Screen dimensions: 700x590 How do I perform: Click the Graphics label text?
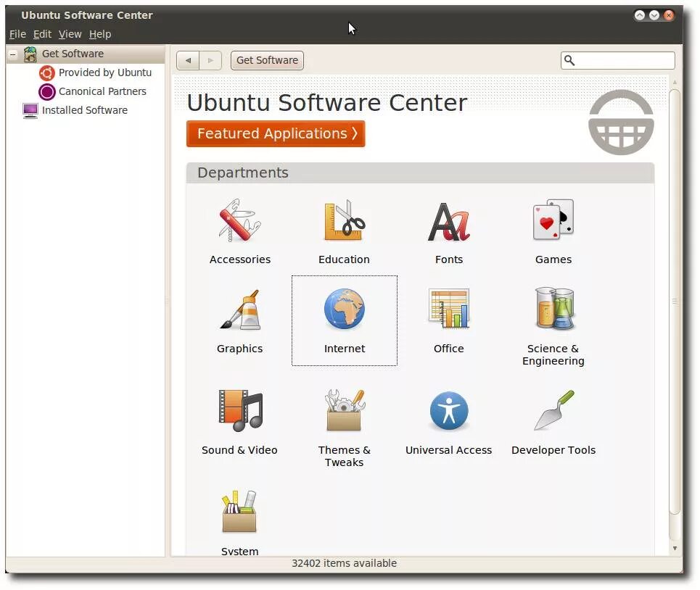239,349
